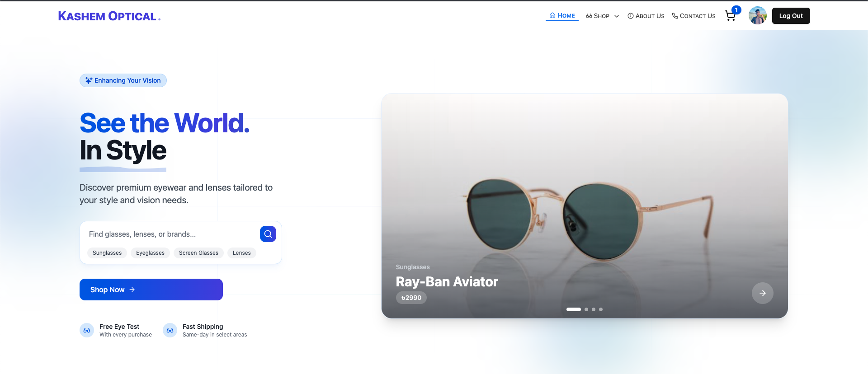The height and width of the screenshot is (374, 868).
Task: Jump to the fourth carousel dot
Action: click(x=601, y=309)
